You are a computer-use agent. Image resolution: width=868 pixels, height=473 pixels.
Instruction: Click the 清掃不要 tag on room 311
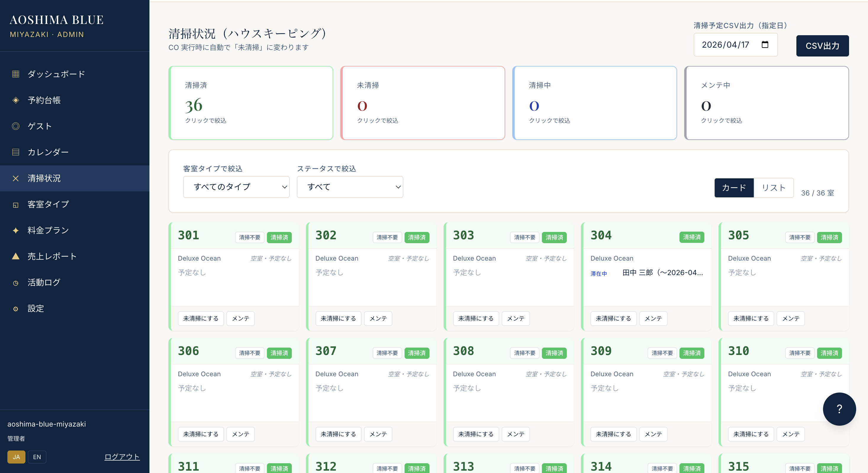250,468
